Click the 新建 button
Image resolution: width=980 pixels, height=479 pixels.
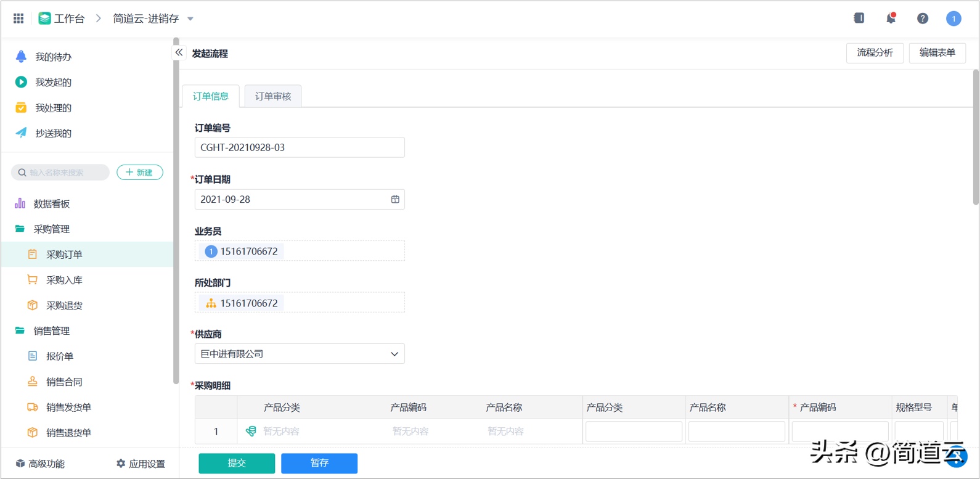click(x=140, y=173)
